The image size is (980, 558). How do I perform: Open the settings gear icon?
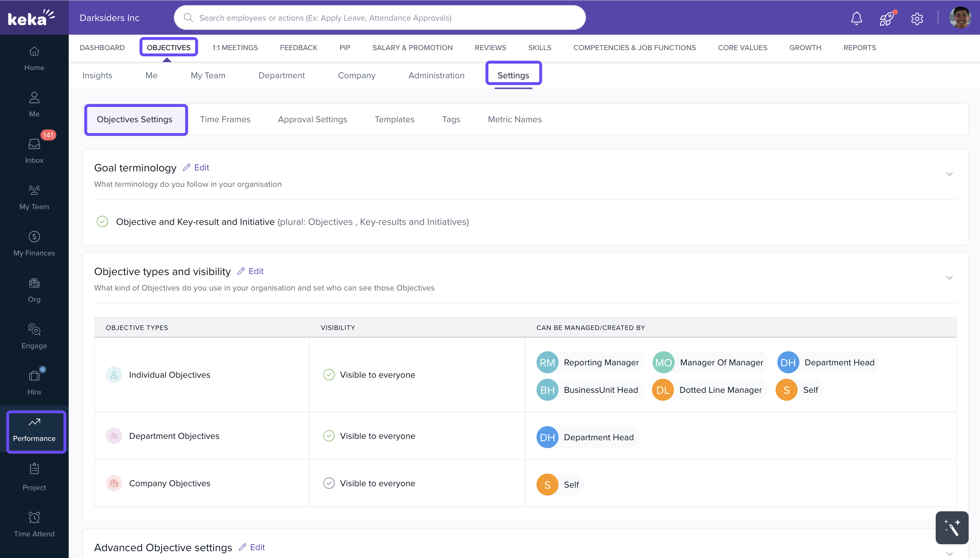tap(917, 18)
